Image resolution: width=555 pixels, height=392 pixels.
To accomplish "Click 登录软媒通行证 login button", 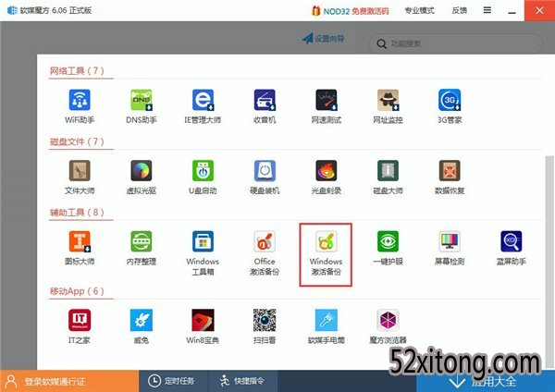I will coord(69,381).
